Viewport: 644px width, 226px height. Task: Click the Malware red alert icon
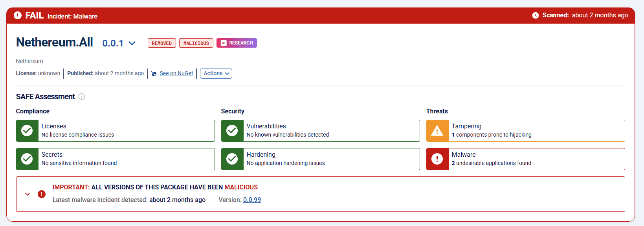[x=437, y=159]
